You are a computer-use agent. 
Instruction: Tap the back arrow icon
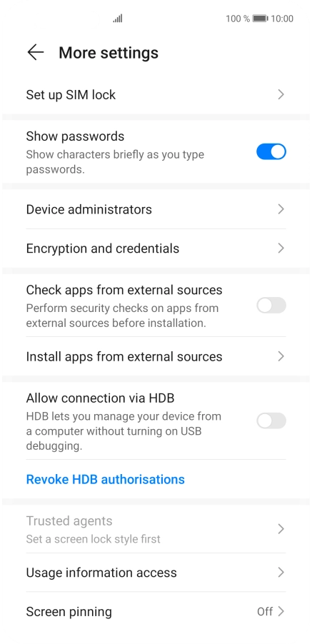tap(35, 53)
